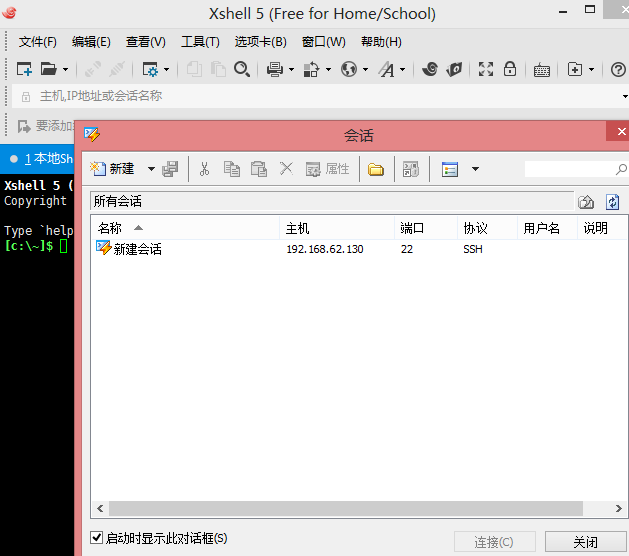This screenshot has width=629, height=556.
Task: Launch Xftp swirl icon in toolbar
Action: (x=430, y=69)
